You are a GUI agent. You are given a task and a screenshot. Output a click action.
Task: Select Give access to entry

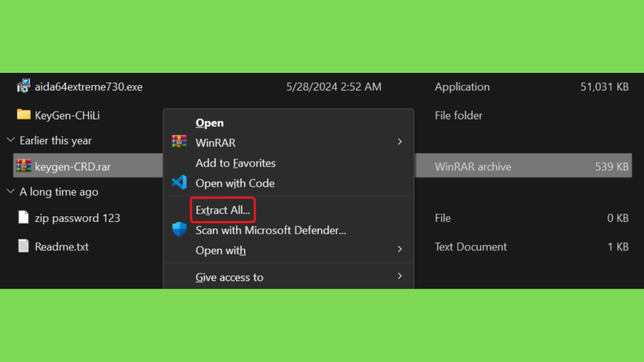229,277
